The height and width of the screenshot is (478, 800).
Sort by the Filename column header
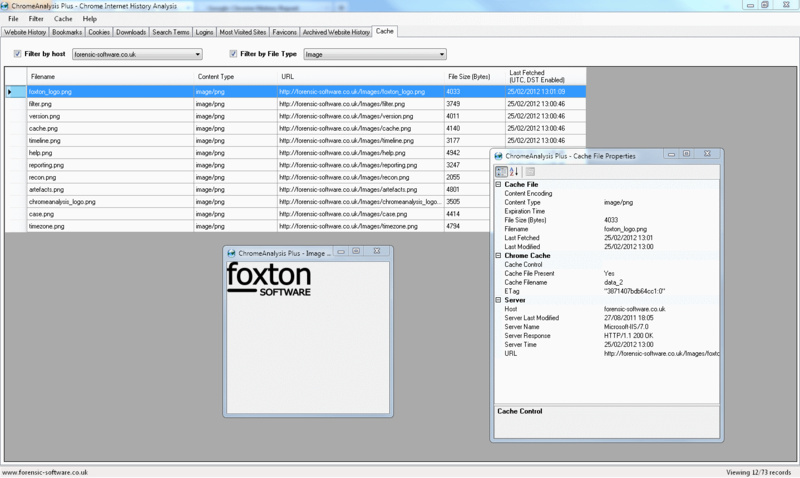pyautogui.click(x=110, y=77)
